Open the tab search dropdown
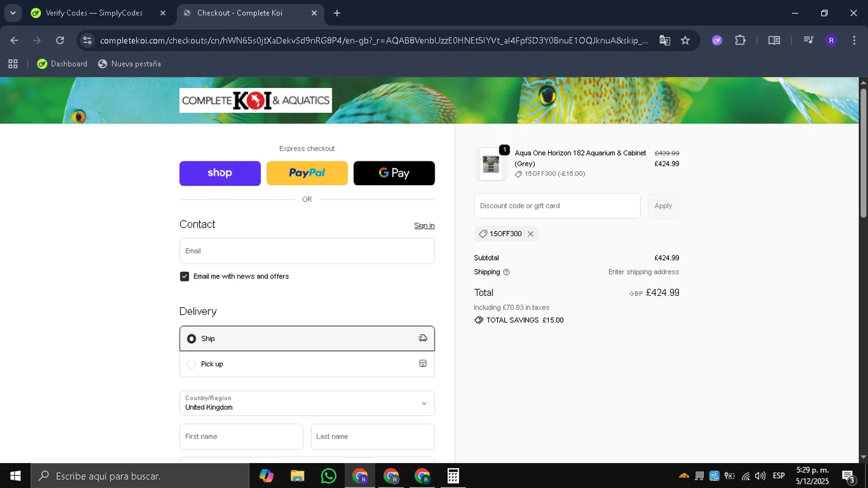The width and height of the screenshot is (868, 488). [13, 13]
